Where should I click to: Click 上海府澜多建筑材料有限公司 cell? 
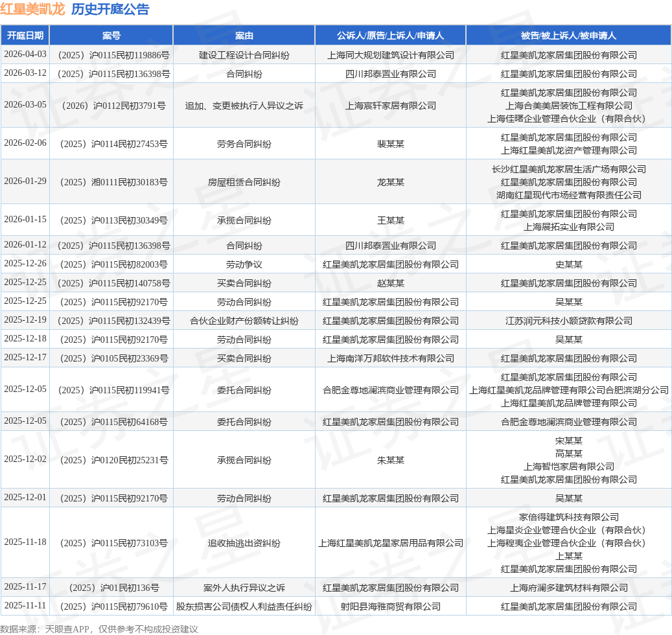click(569, 588)
